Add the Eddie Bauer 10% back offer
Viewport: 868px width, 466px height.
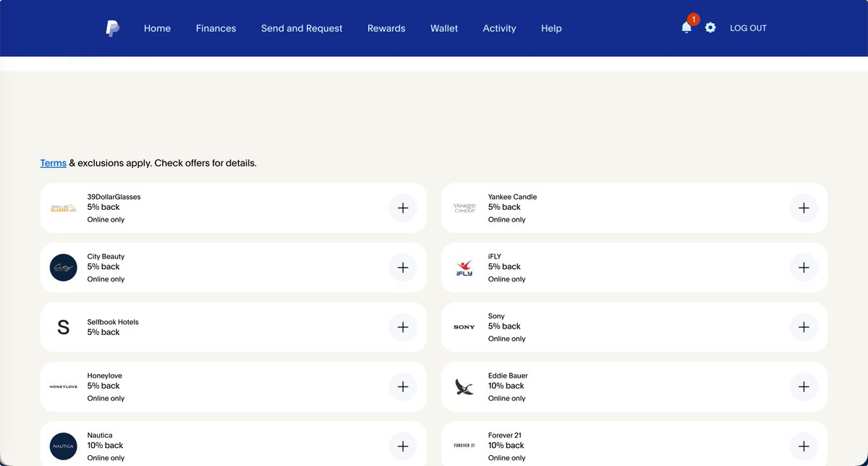pyautogui.click(x=804, y=386)
